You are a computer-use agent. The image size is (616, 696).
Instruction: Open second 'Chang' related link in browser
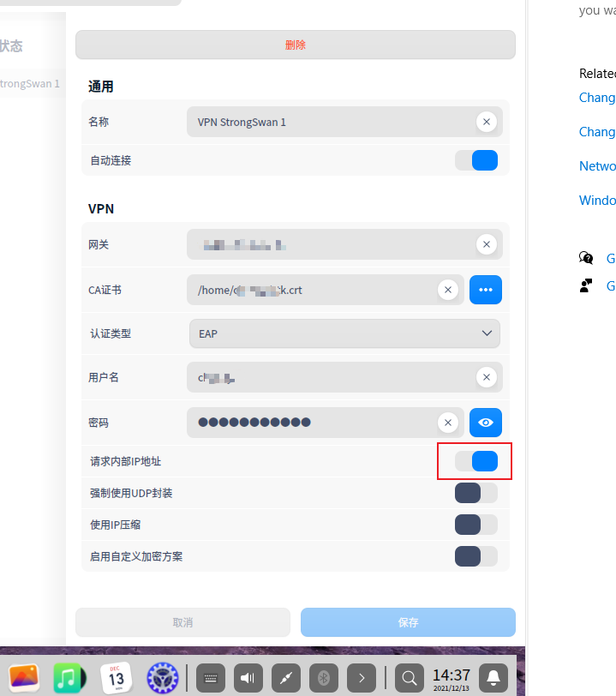tap(597, 132)
